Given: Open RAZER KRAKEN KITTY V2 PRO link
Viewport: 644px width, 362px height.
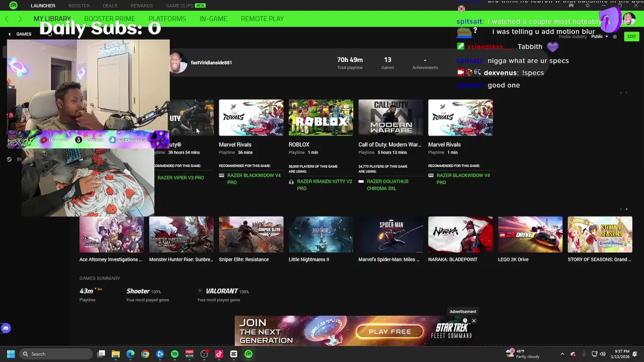Looking at the screenshot, I should (324, 185).
